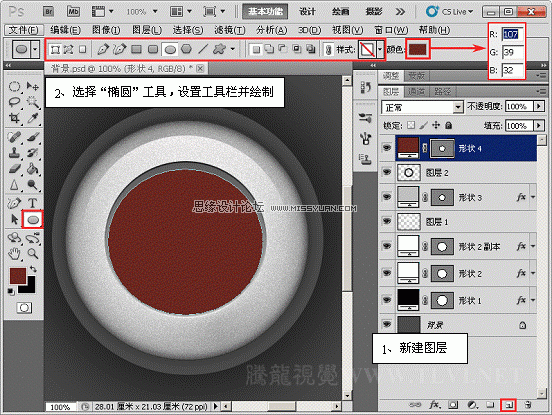This screenshot has width=552, height=415.
Task: Expand effects on 形状 1 layer
Action: tap(533, 300)
